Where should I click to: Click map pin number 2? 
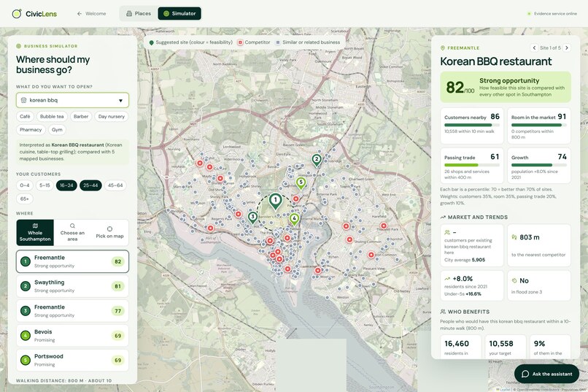tap(317, 160)
